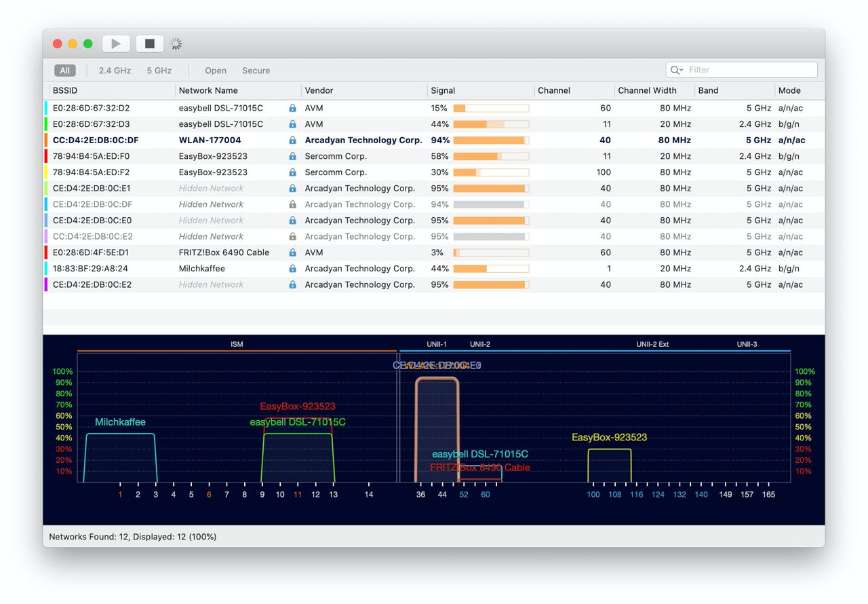868x604 pixels.
Task: Select the Milchkaffee network name cell
Action: pos(201,269)
